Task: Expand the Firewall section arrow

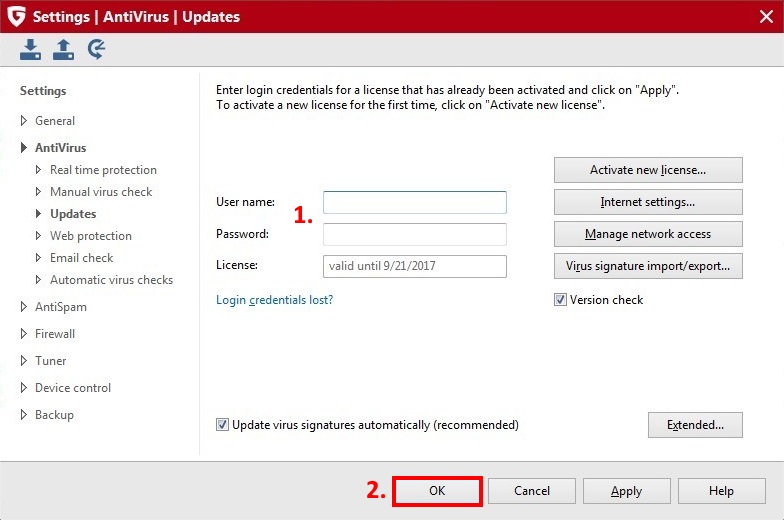Action: click(24, 334)
